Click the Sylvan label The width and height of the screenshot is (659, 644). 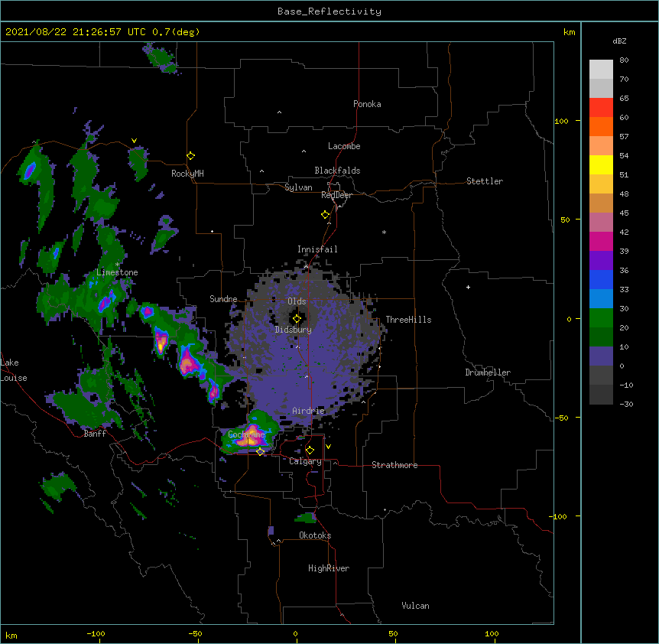298,187
